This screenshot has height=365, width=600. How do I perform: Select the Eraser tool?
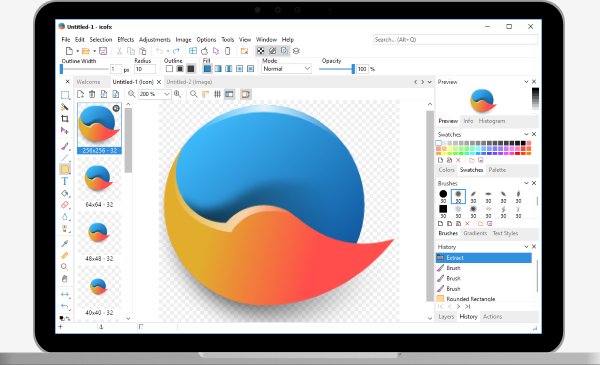tap(65, 205)
